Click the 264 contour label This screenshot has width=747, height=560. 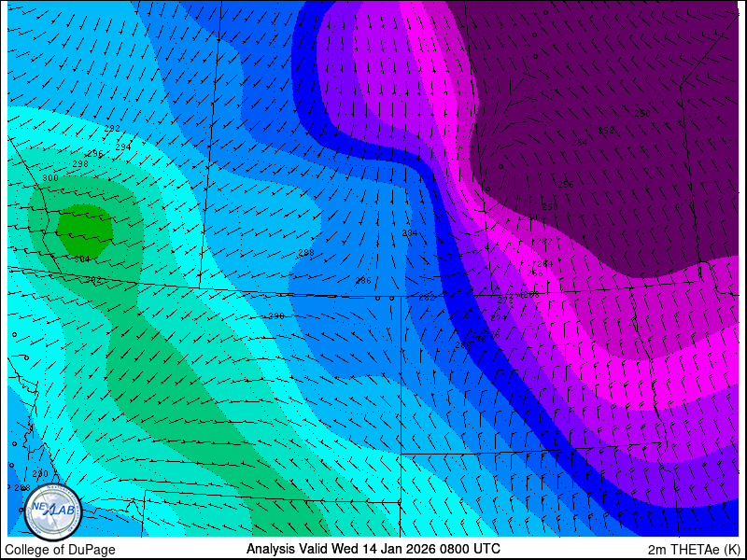point(545,263)
